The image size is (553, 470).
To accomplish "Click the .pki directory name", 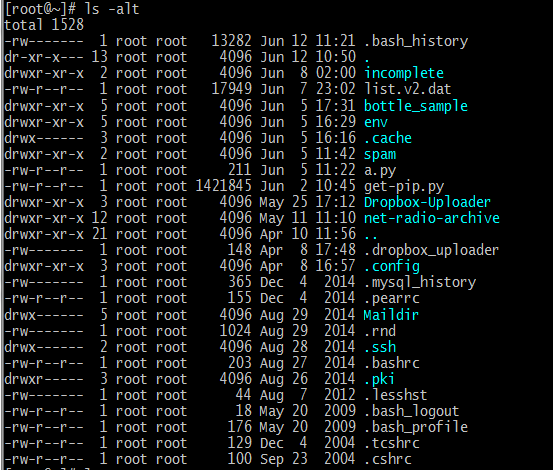I will coord(379,379).
